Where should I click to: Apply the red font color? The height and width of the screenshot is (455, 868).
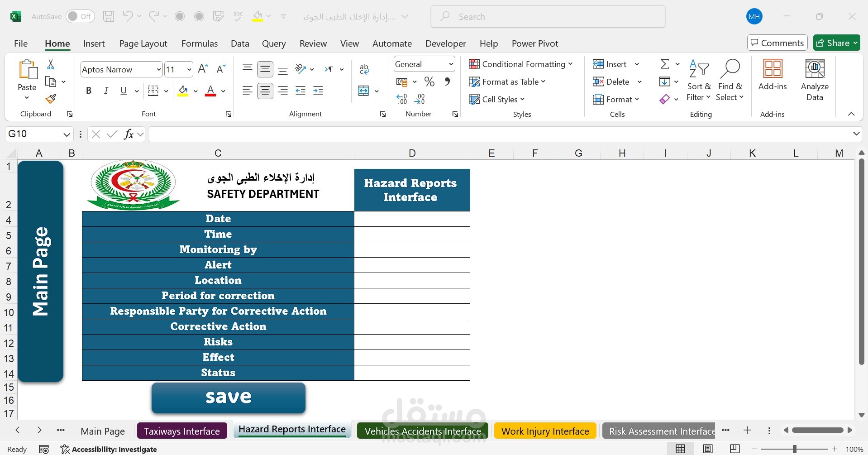pyautogui.click(x=210, y=91)
